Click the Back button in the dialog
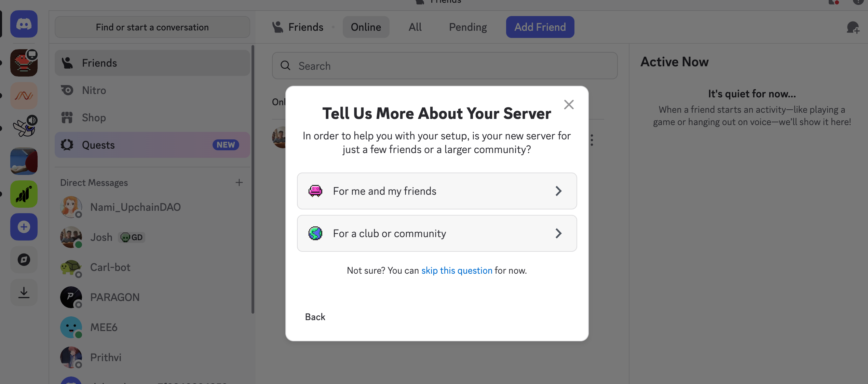This screenshot has height=384, width=868. tap(315, 317)
